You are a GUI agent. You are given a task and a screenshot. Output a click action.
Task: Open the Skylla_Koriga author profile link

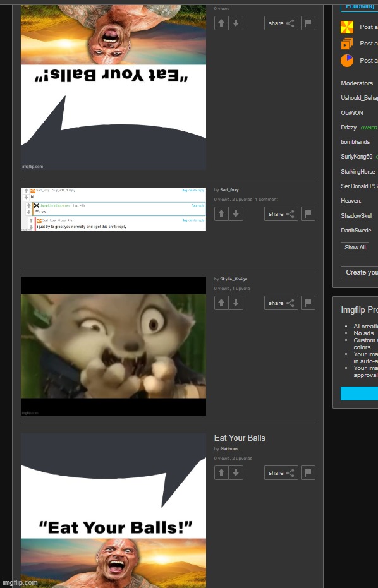point(233,279)
